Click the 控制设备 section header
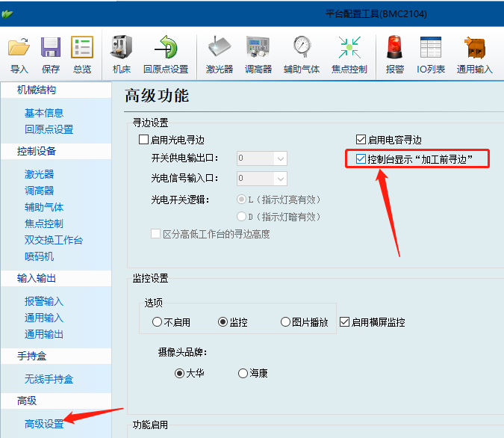The height and width of the screenshot is (438, 504). [37, 151]
